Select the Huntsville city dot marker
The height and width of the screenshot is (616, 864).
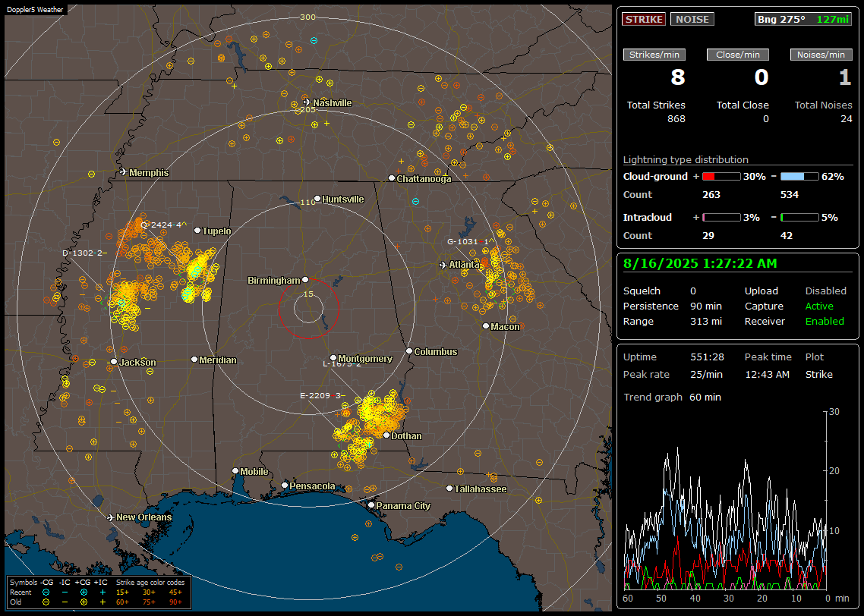[x=317, y=199]
